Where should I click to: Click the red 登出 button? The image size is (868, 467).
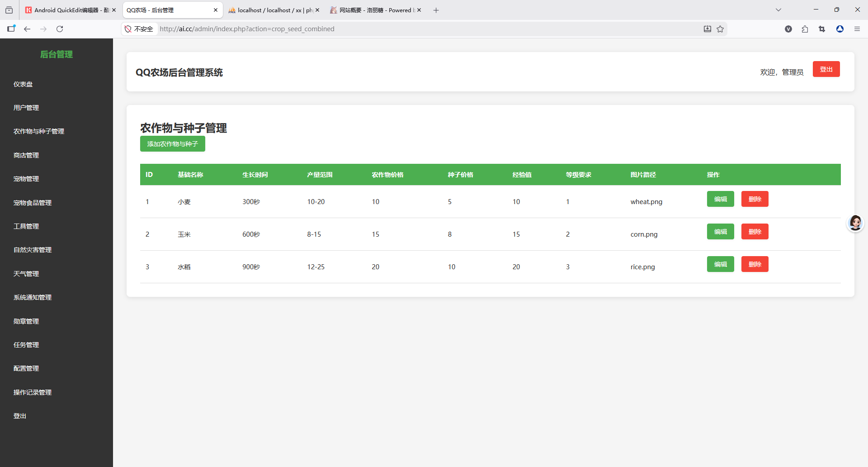click(x=826, y=69)
